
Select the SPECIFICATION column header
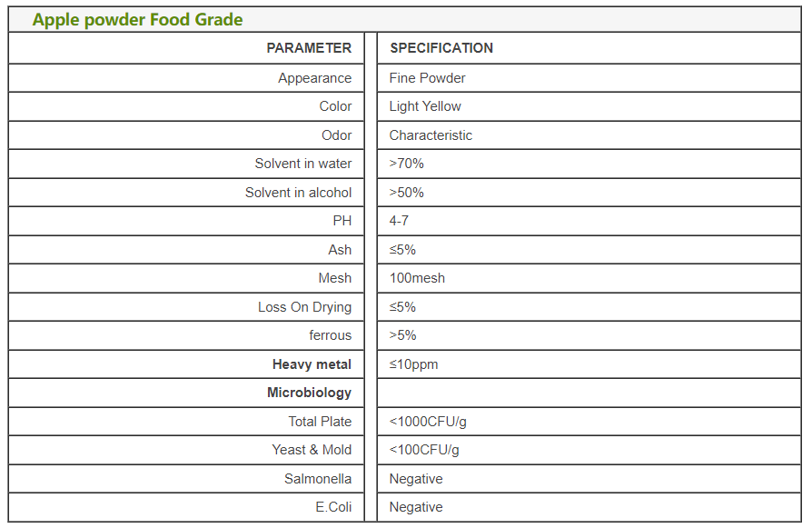[441, 48]
